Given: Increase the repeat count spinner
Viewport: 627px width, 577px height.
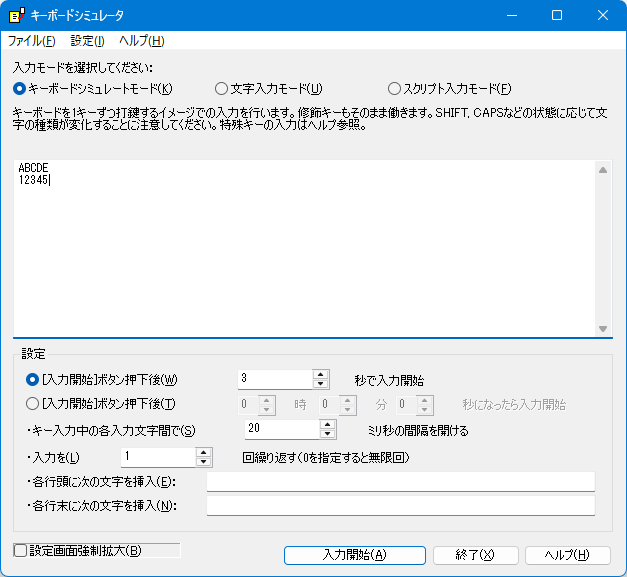Looking at the screenshot, I should point(204,452).
